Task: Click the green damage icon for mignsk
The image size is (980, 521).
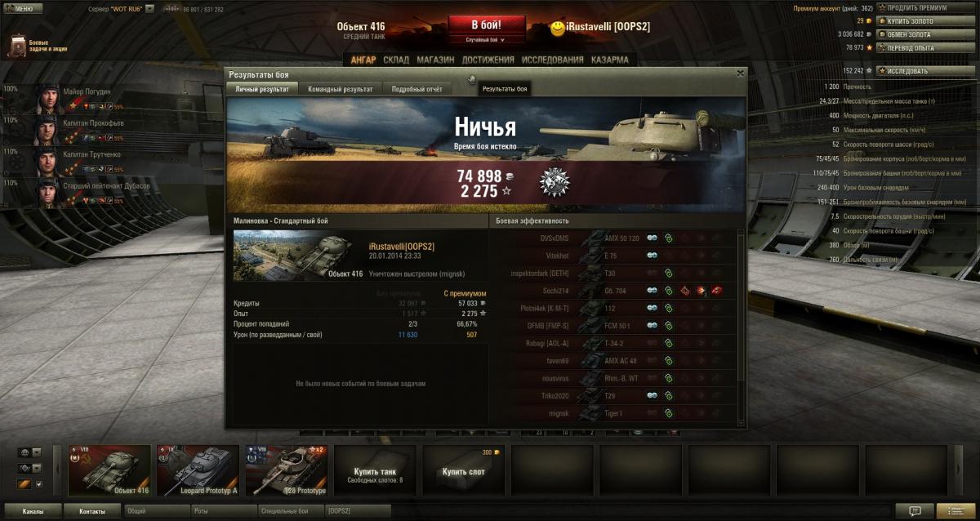Action: point(668,415)
